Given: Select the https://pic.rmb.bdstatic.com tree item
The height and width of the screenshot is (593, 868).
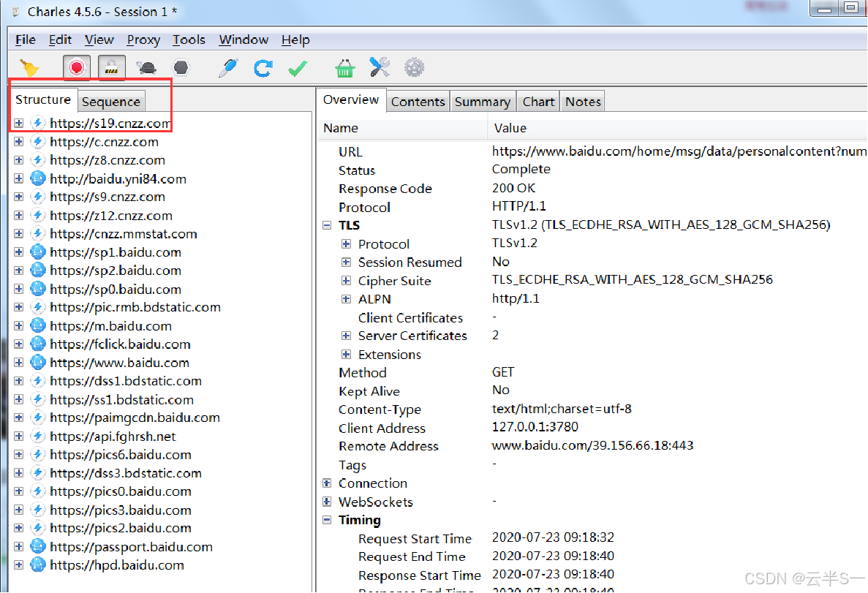Looking at the screenshot, I should click(x=135, y=307).
